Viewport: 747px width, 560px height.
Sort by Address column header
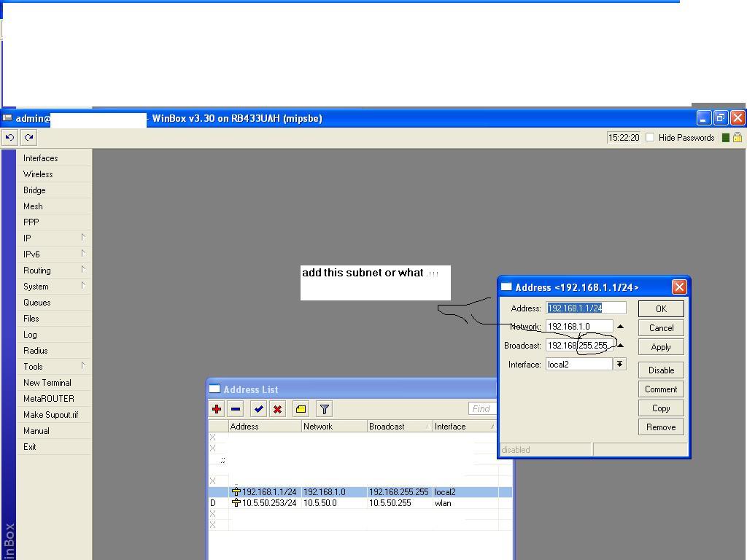tap(265, 426)
